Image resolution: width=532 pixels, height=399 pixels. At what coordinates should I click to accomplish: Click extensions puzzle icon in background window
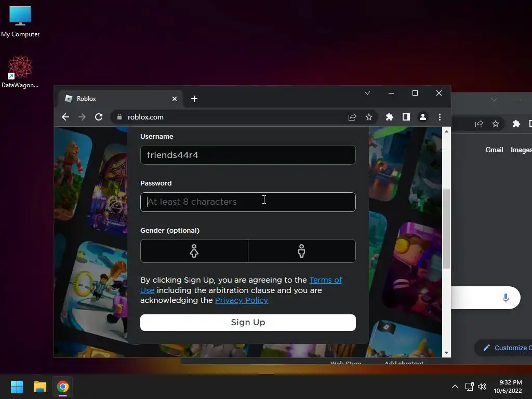click(x=516, y=124)
